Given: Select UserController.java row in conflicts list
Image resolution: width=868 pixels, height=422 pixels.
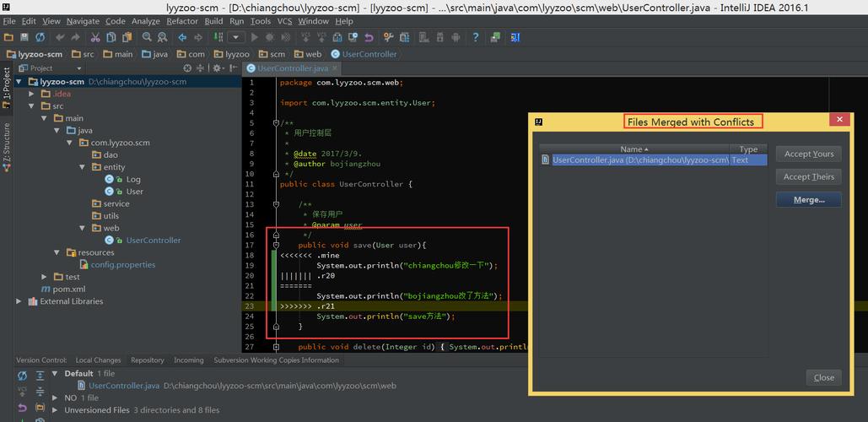Looking at the screenshot, I should coord(641,160).
